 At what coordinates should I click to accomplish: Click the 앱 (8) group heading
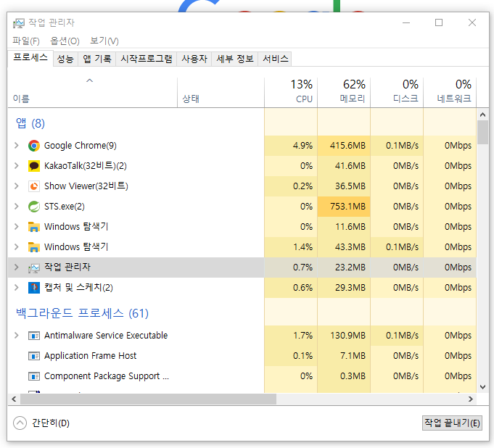click(x=30, y=123)
